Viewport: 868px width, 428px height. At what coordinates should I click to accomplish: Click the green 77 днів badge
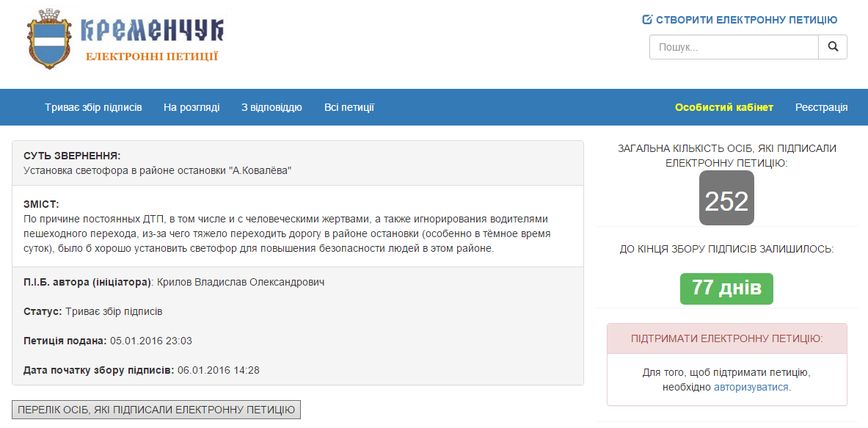(x=726, y=288)
